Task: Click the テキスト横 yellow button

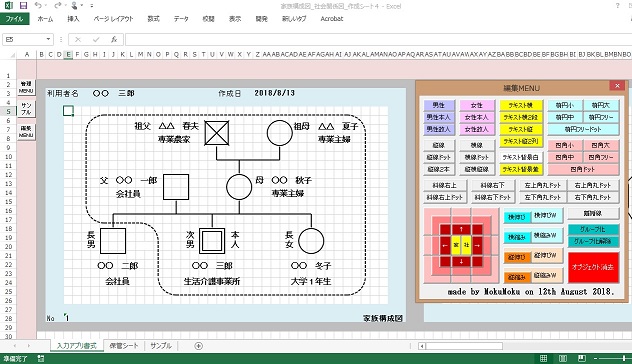Action: tap(521, 105)
